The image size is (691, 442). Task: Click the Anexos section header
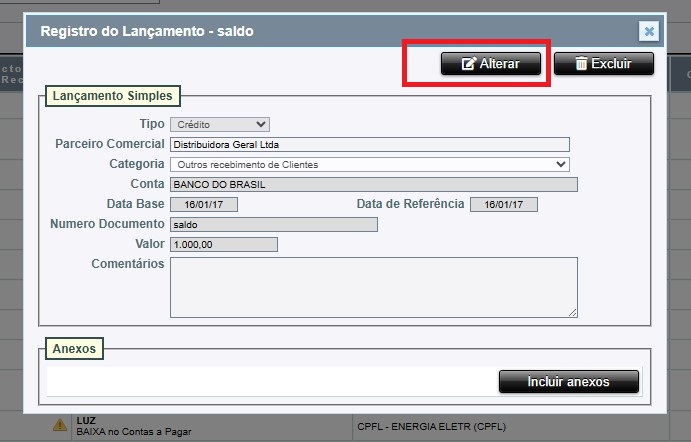tap(75, 349)
